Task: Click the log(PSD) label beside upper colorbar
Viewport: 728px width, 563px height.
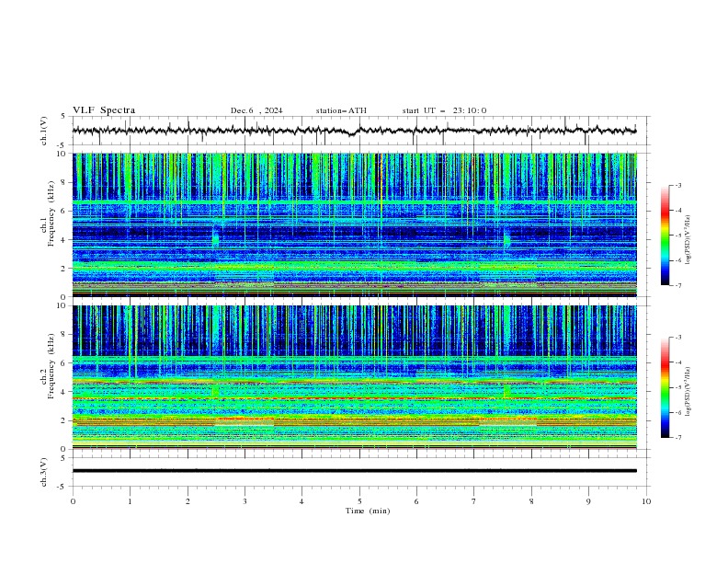Action: coord(688,240)
